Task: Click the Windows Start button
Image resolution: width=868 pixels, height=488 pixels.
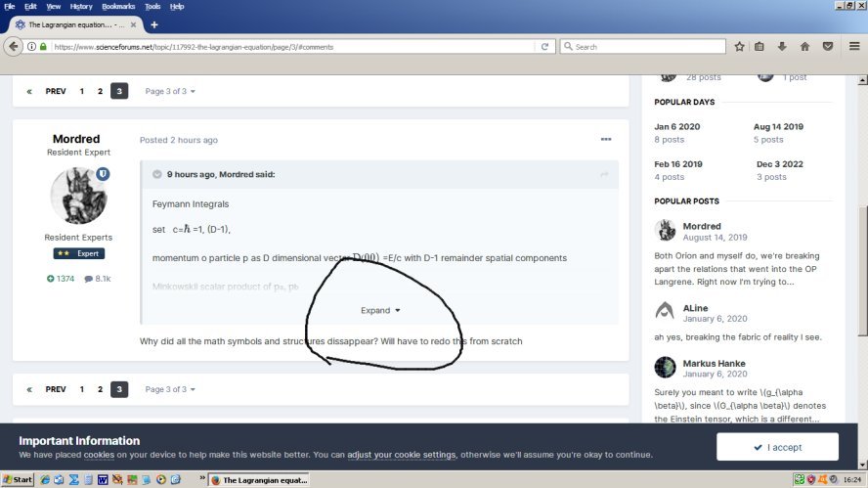Action: coord(18,480)
